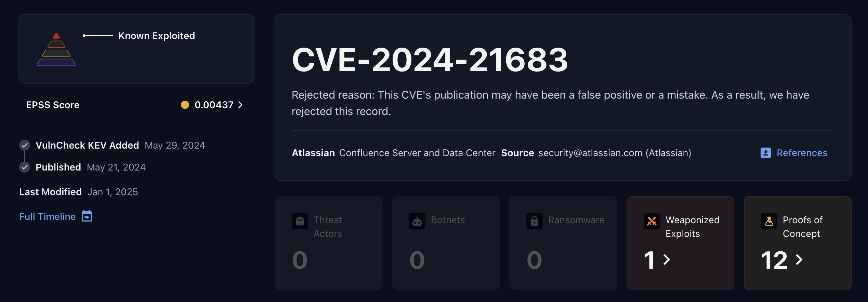This screenshot has width=868, height=302.
Task: Click the Known Exploited indicator dot
Action: coord(84,35)
